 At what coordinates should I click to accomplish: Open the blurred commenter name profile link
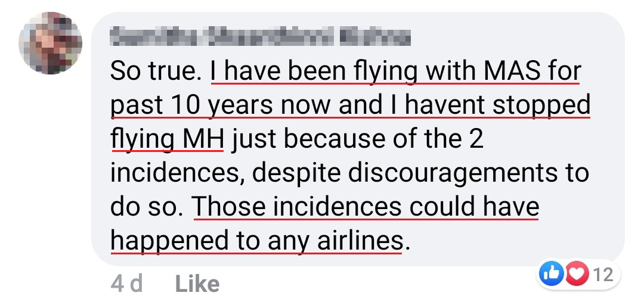click(x=261, y=39)
